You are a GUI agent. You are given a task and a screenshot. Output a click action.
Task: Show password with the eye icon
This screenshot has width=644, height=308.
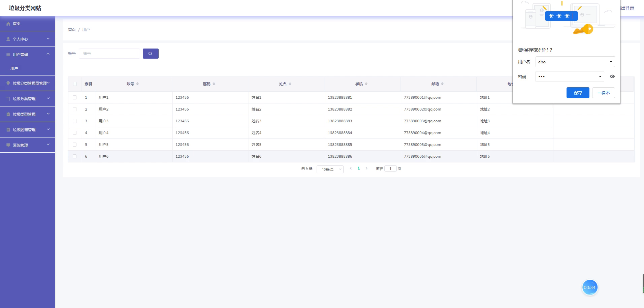612,76
